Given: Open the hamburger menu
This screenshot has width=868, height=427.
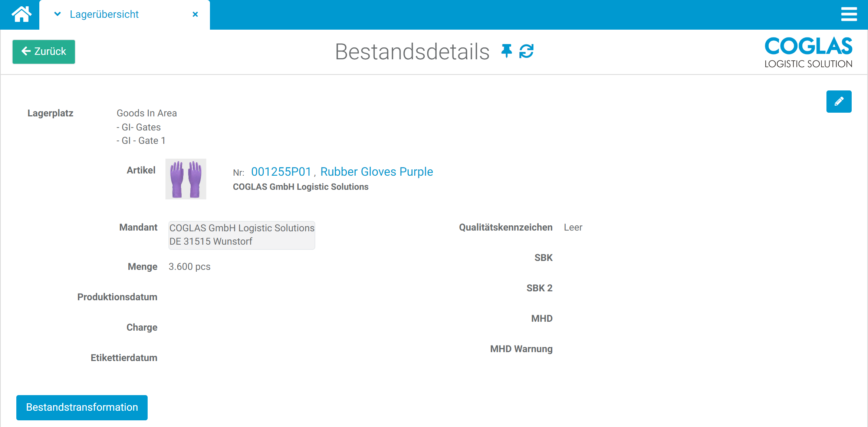Looking at the screenshot, I should click(x=849, y=14).
